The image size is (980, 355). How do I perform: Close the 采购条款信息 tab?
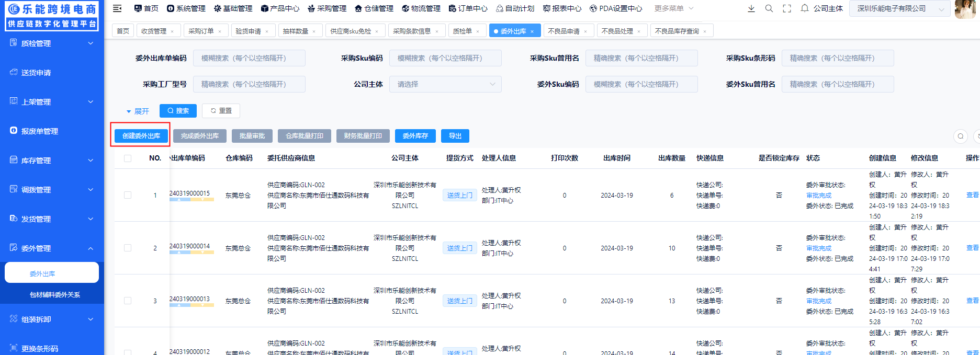[x=437, y=31]
